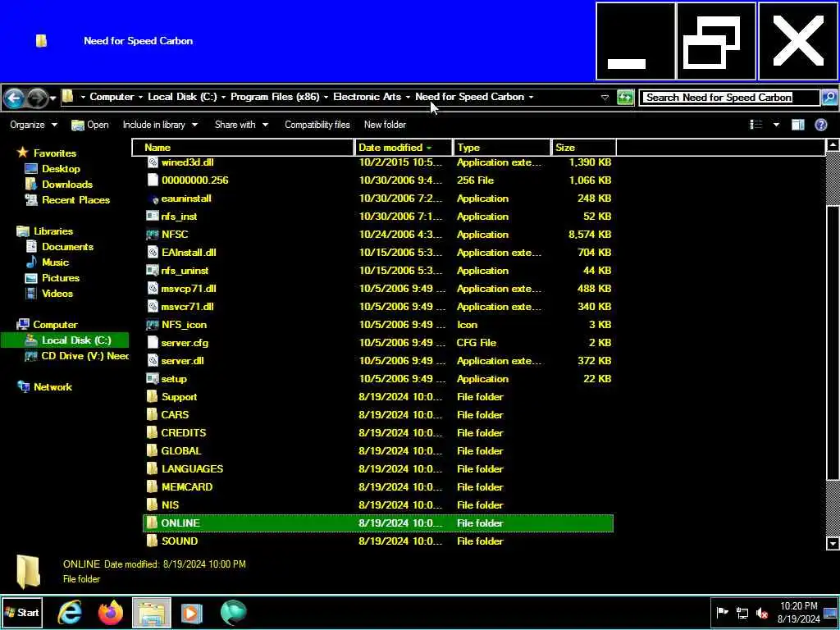Click scrollbar up arrow in file list
The height and width of the screenshot is (630, 840).
(833, 144)
